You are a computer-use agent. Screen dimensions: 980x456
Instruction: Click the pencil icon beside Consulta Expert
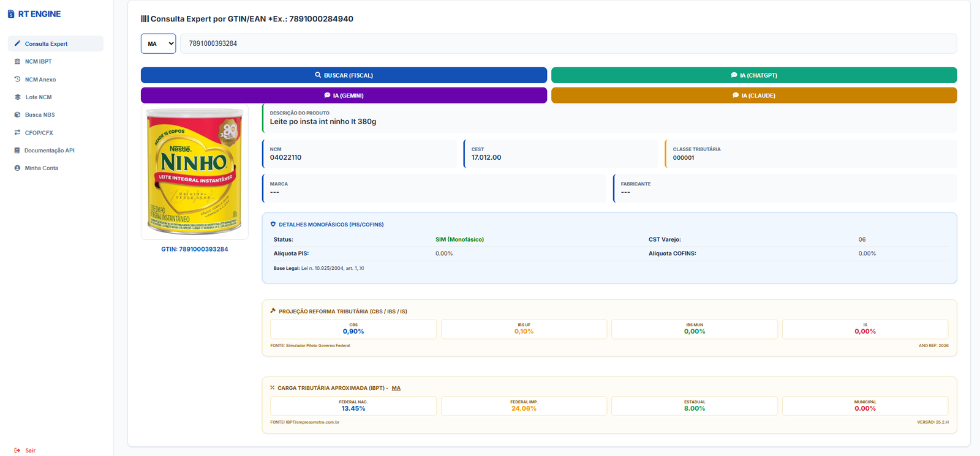18,43
